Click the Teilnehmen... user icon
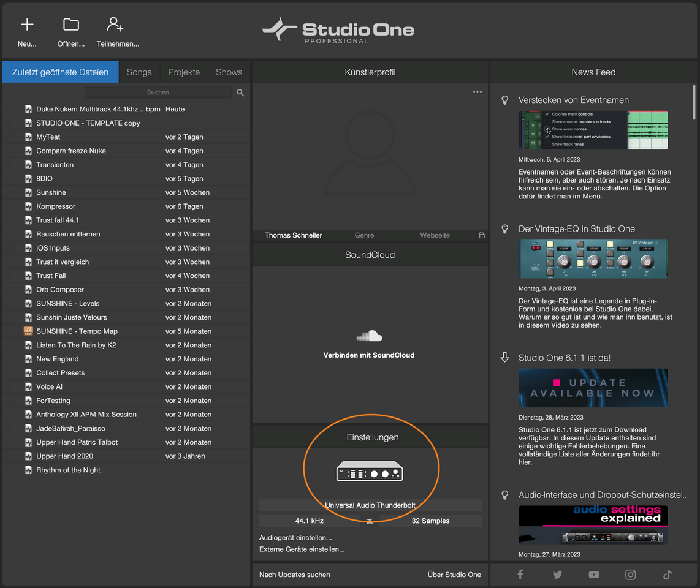The height and width of the screenshot is (588, 700). (x=115, y=24)
